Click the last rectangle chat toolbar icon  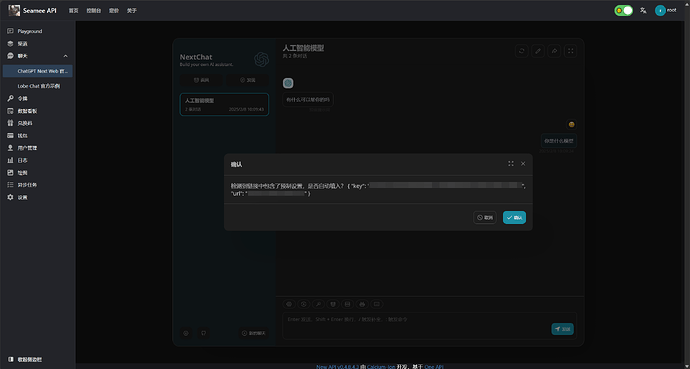377,304
